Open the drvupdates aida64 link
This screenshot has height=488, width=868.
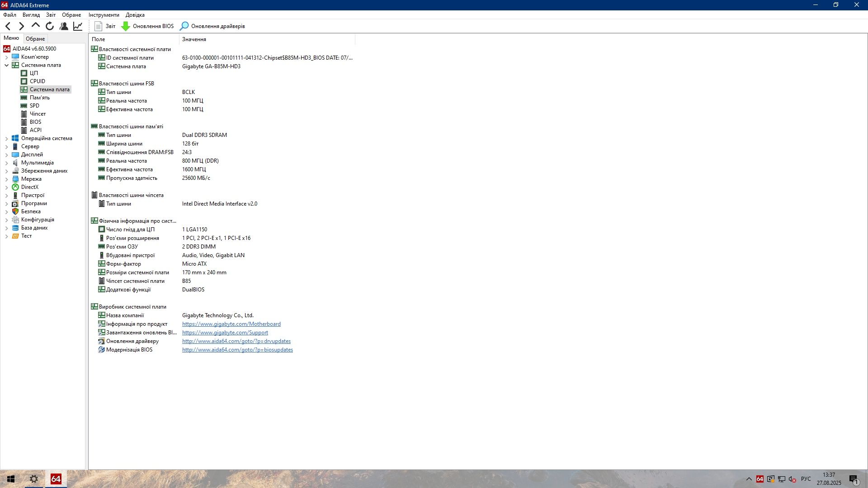tap(236, 341)
